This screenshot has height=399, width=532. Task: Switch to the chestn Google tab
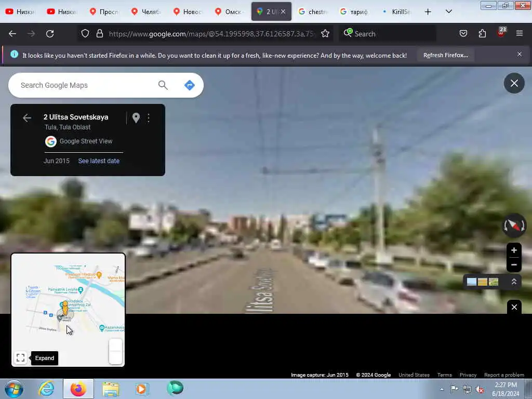[x=313, y=11]
